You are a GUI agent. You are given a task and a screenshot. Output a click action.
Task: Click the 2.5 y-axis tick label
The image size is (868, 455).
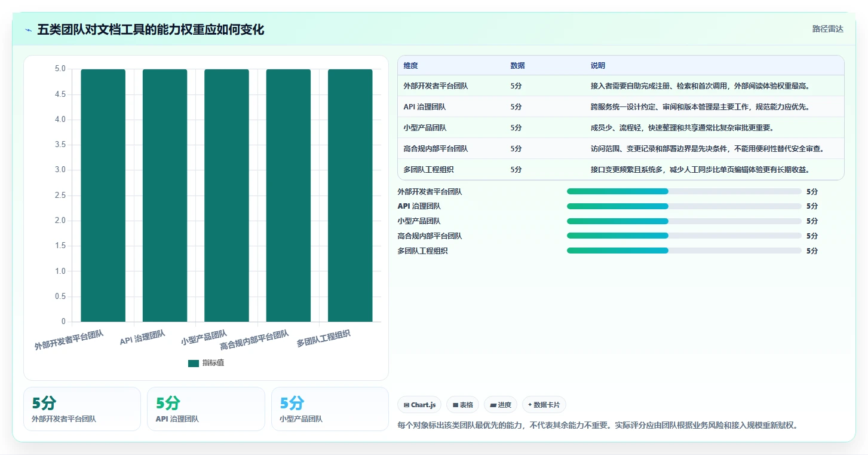(60, 196)
